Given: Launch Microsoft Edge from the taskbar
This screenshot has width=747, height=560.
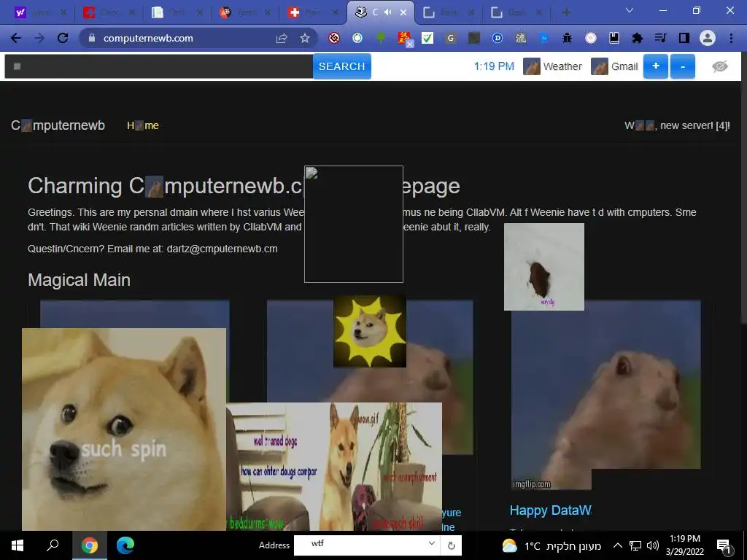Looking at the screenshot, I should pyautogui.click(x=125, y=545).
